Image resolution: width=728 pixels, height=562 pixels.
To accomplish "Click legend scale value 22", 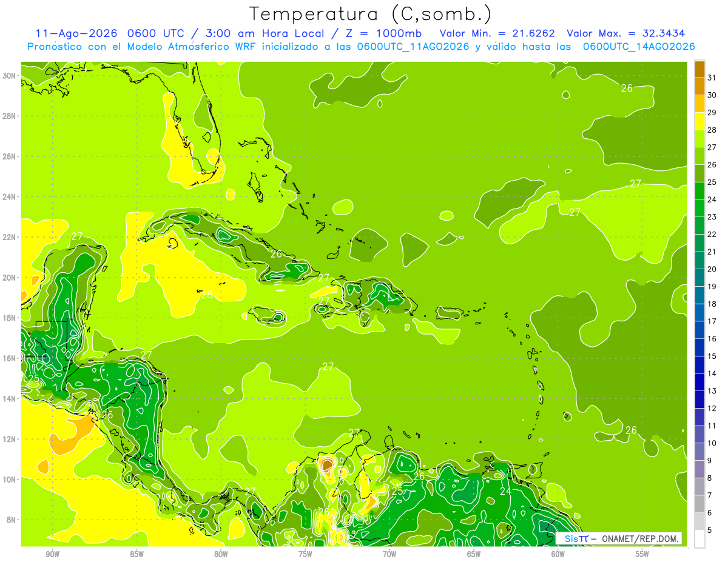I will [x=712, y=235].
